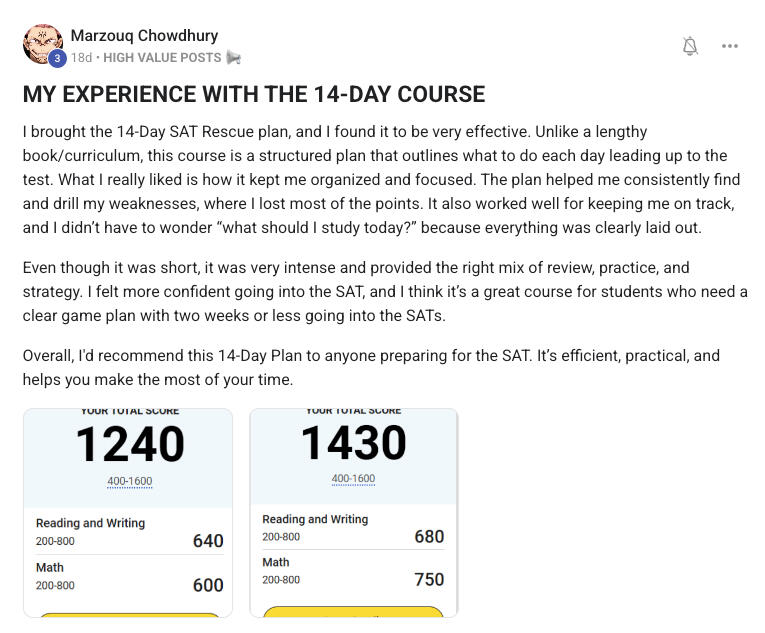
Task: Click the level 3 badge on avatar
Action: coord(57,59)
